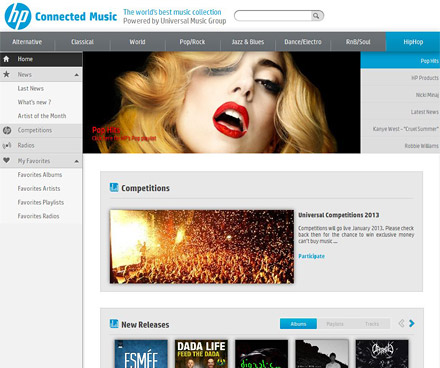Switch New Releases to Playlists

[335, 324]
